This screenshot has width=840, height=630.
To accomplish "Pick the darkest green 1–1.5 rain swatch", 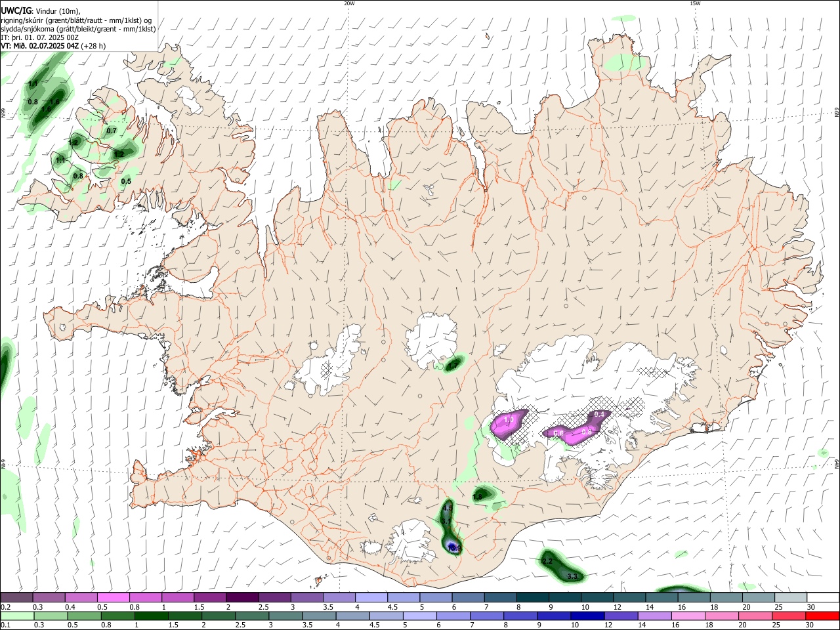I will (x=151, y=616).
